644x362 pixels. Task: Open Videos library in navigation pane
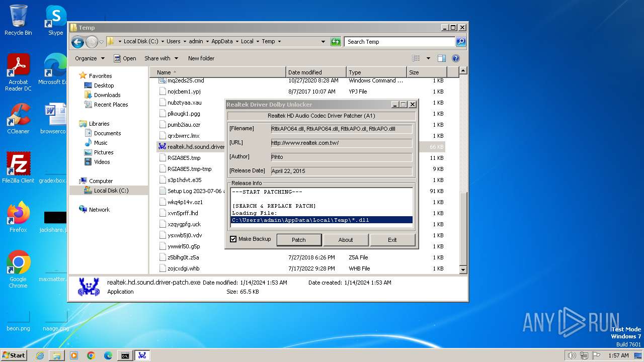102,162
